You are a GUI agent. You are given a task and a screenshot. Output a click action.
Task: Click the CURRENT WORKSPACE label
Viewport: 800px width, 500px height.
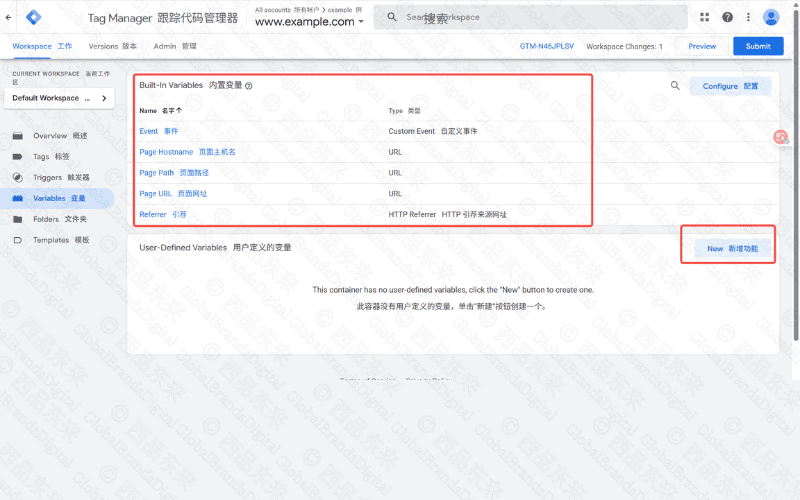61,78
